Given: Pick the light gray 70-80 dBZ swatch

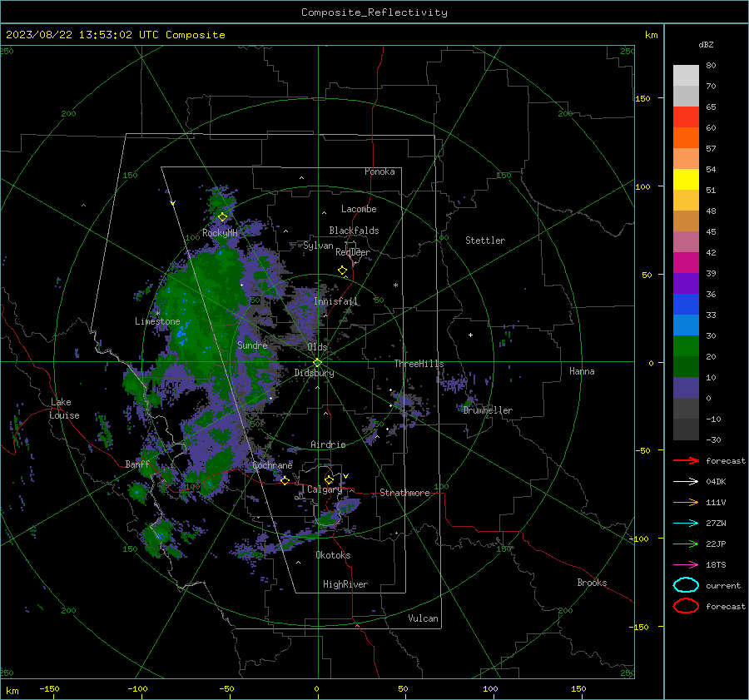Looking at the screenshot, I should (x=686, y=76).
